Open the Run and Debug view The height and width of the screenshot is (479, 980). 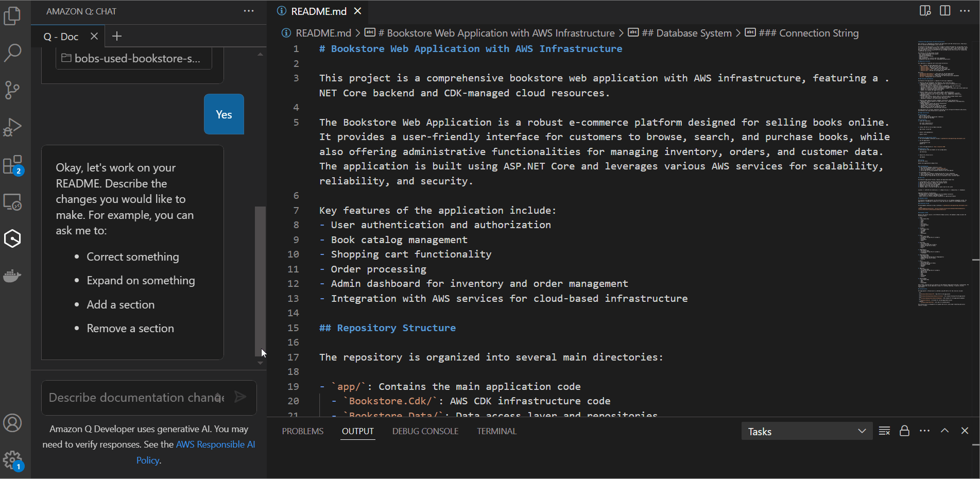point(12,127)
